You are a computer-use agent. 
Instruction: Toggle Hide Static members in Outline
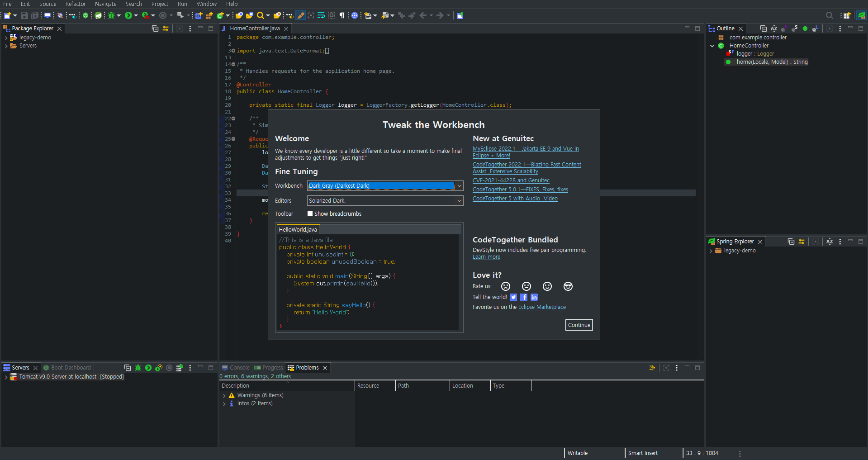[x=795, y=28]
